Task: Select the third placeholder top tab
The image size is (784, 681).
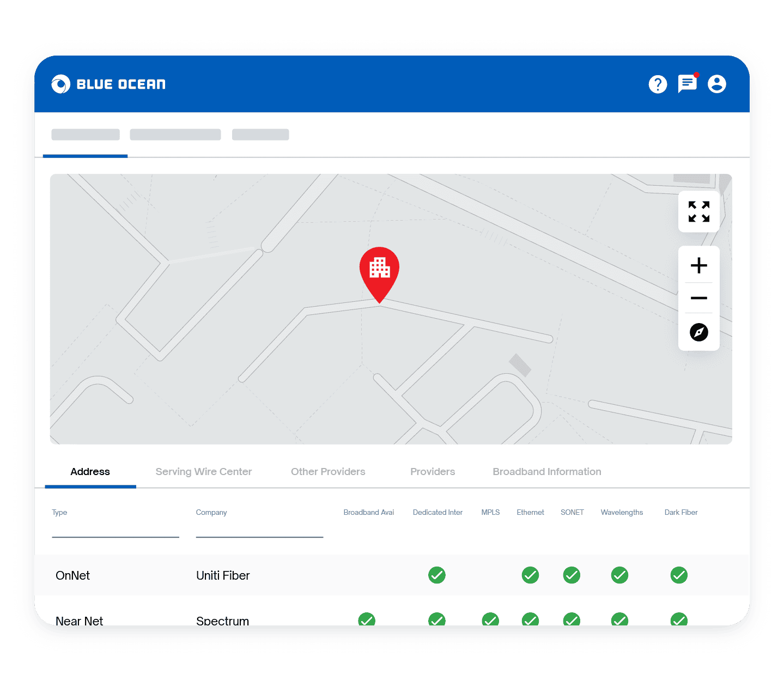Action: coord(260,135)
